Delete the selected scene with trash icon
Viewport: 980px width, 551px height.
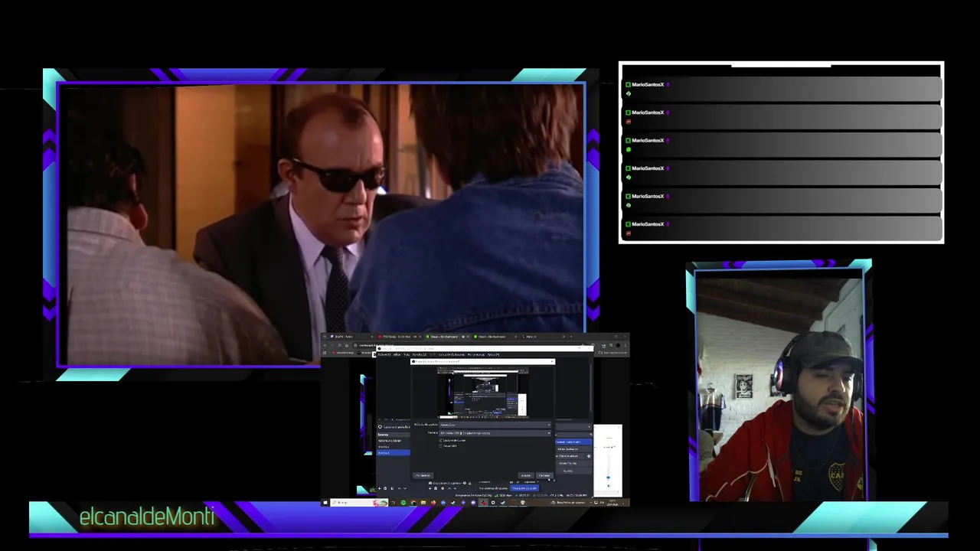(385, 488)
